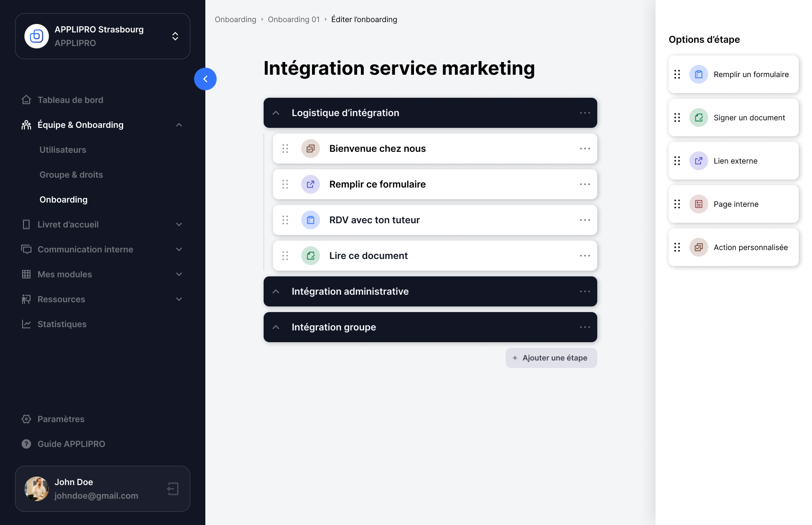Click the Signer un document green icon
This screenshot has height=525, width=812.
(698, 118)
